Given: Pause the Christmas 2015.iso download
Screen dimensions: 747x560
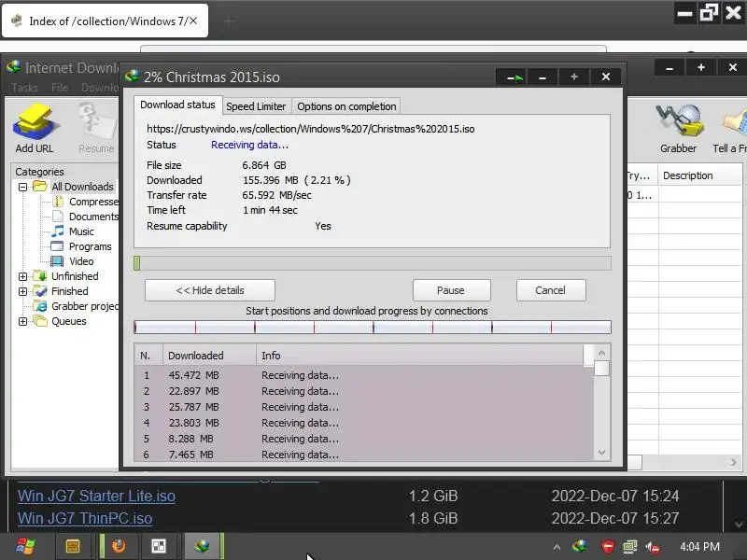Looking at the screenshot, I should pyautogui.click(x=451, y=290).
